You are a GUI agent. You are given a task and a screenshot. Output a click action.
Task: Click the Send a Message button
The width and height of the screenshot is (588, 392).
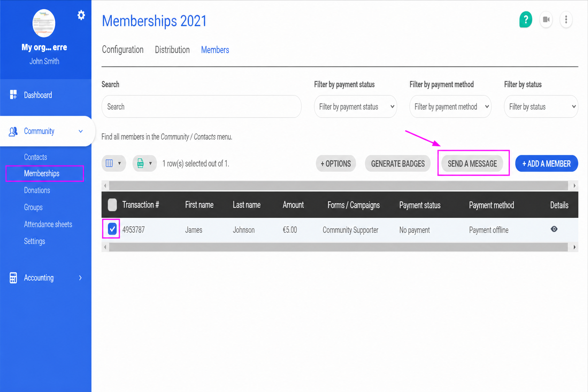click(x=472, y=163)
